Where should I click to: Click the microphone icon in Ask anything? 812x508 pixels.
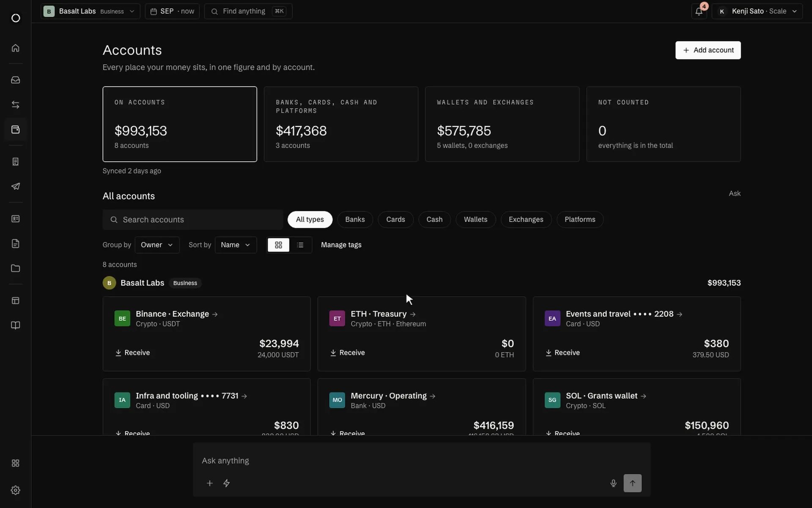[613, 483]
